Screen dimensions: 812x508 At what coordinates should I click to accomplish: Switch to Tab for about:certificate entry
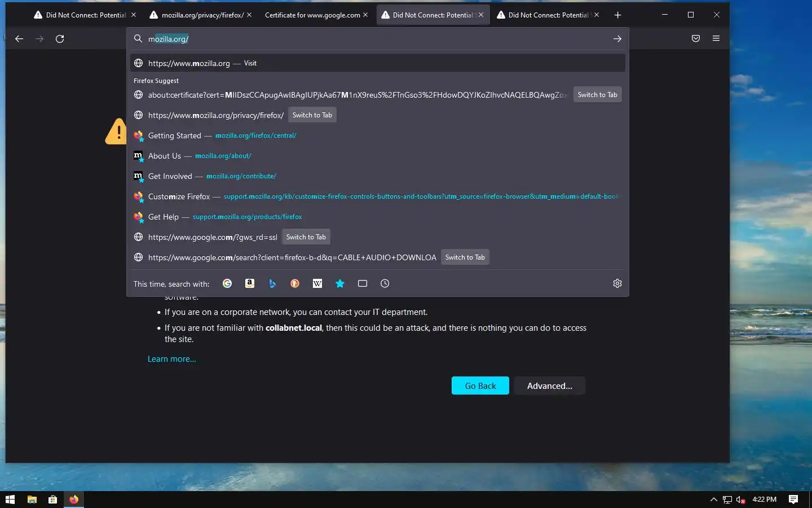coord(598,95)
